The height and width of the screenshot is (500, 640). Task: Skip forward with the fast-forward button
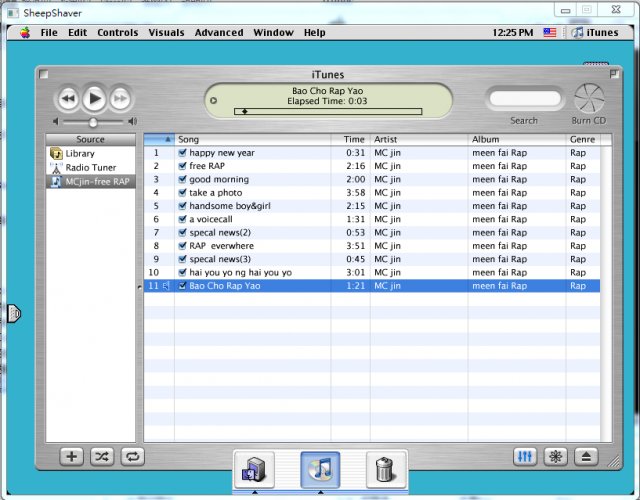pyautogui.click(x=120, y=98)
